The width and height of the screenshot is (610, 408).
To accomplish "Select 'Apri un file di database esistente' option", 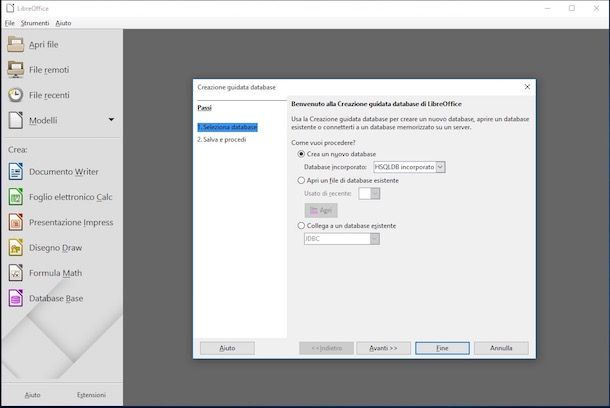I will coord(301,180).
